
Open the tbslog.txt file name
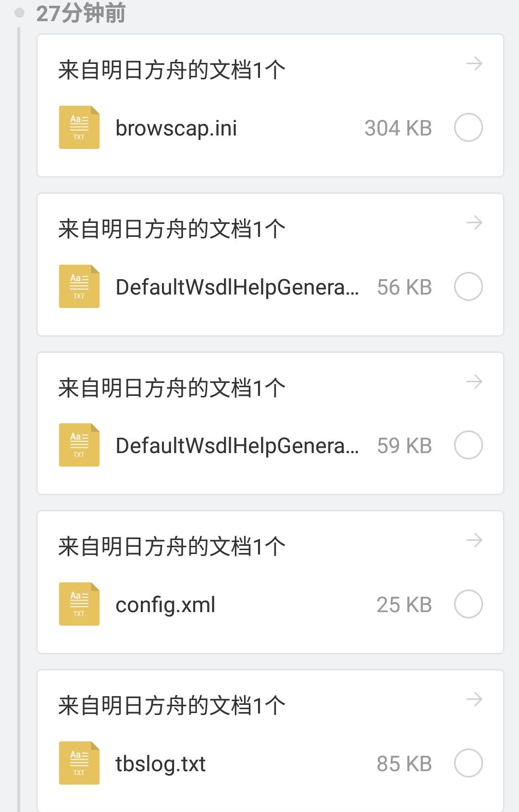[x=161, y=764]
